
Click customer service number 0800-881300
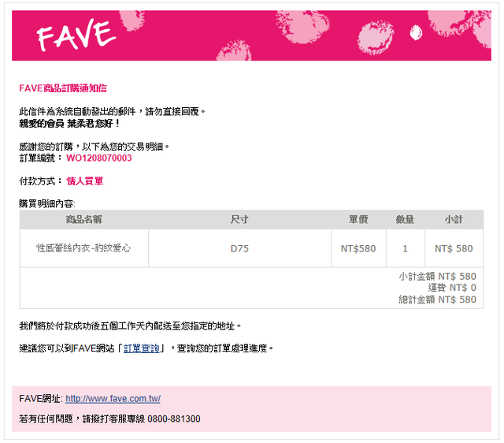coord(174,419)
